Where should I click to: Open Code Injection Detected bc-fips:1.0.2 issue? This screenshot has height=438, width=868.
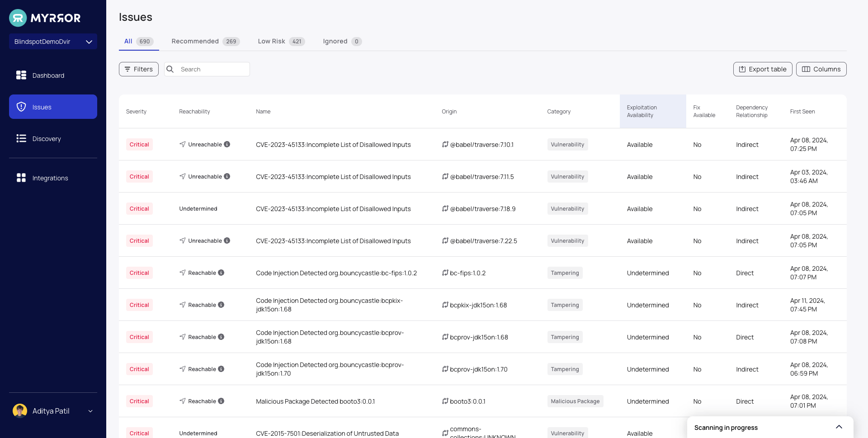point(336,273)
